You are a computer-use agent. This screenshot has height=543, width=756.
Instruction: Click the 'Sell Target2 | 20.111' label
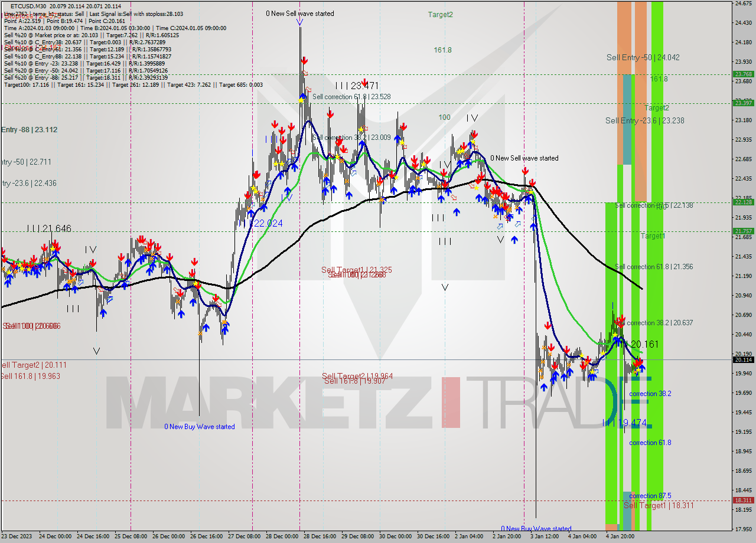[x=34, y=365]
